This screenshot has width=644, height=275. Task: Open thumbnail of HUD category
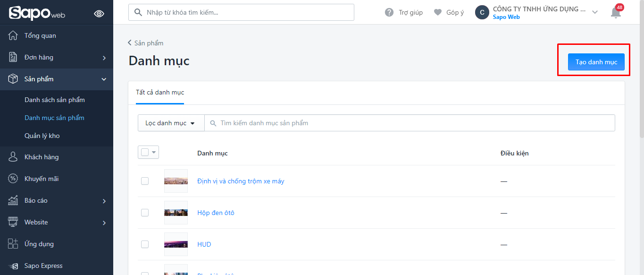click(176, 244)
